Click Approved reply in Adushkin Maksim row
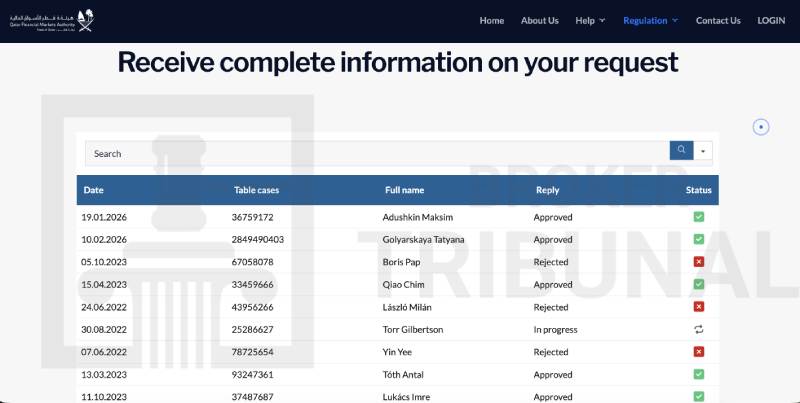This screenshot has width=800, height=403. 553,217
